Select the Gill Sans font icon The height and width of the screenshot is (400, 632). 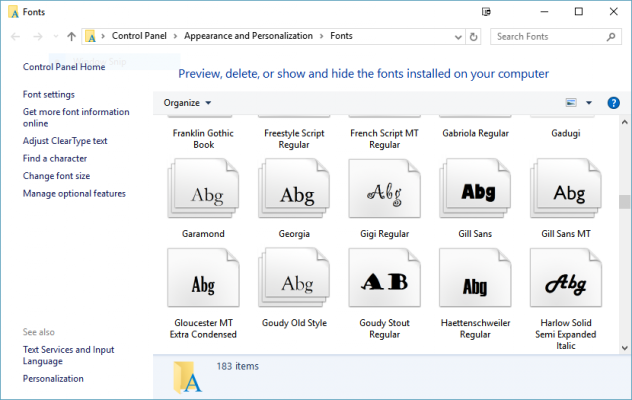pos(475,188)
